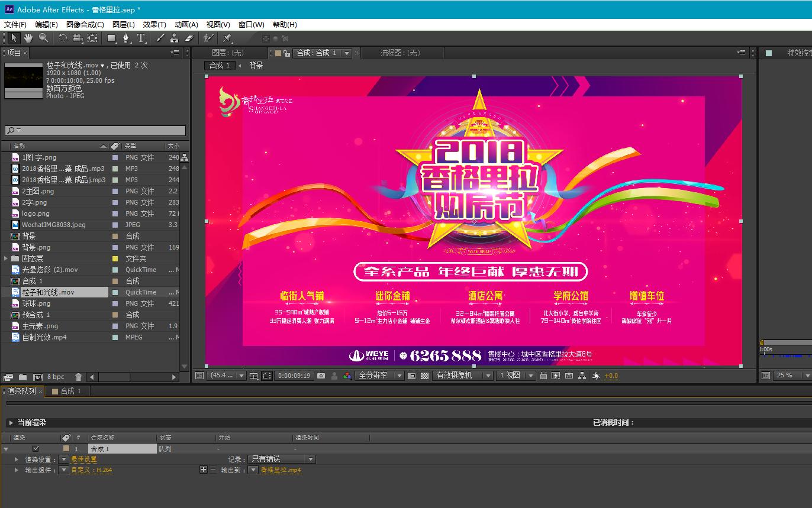Toggle the viewer lock icon beside 合成 tab

[x=286, y=53]
